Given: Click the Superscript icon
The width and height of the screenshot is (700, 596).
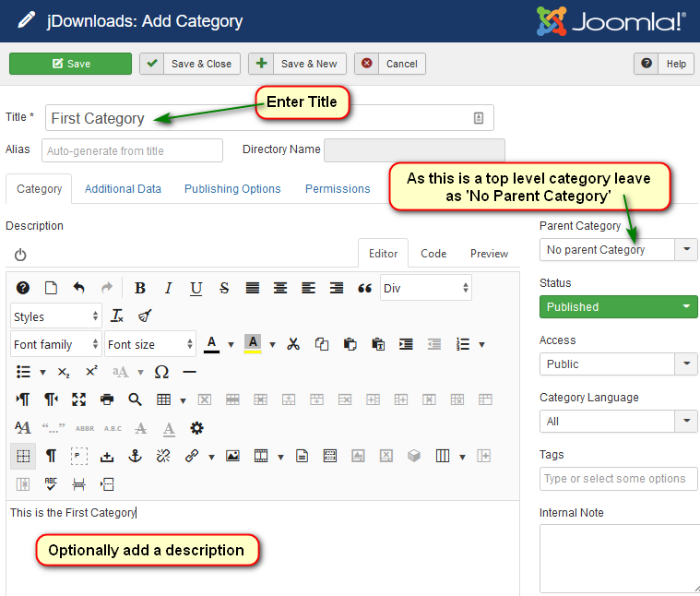Looking at the screenshot, I should click(x=91, y=372).
